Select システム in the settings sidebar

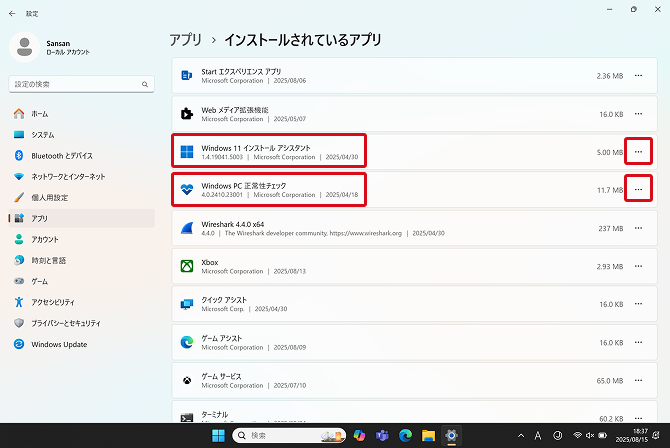coord(42,134)
